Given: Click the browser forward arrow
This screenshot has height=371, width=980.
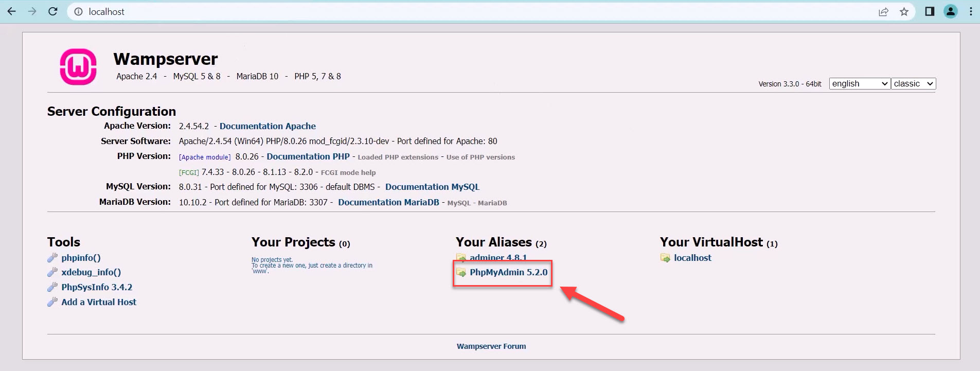Looking at the screenshot, I should [32, 11].
